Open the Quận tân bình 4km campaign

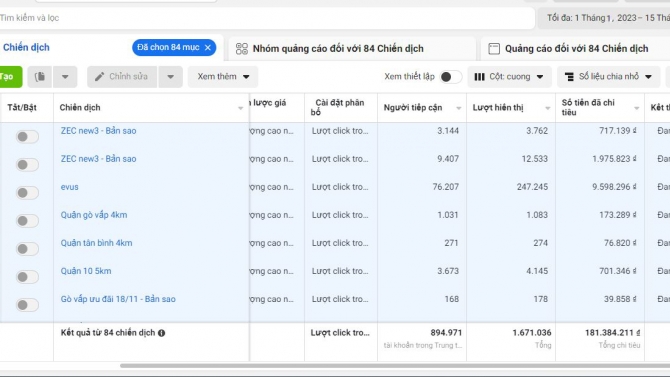point(96,243)
